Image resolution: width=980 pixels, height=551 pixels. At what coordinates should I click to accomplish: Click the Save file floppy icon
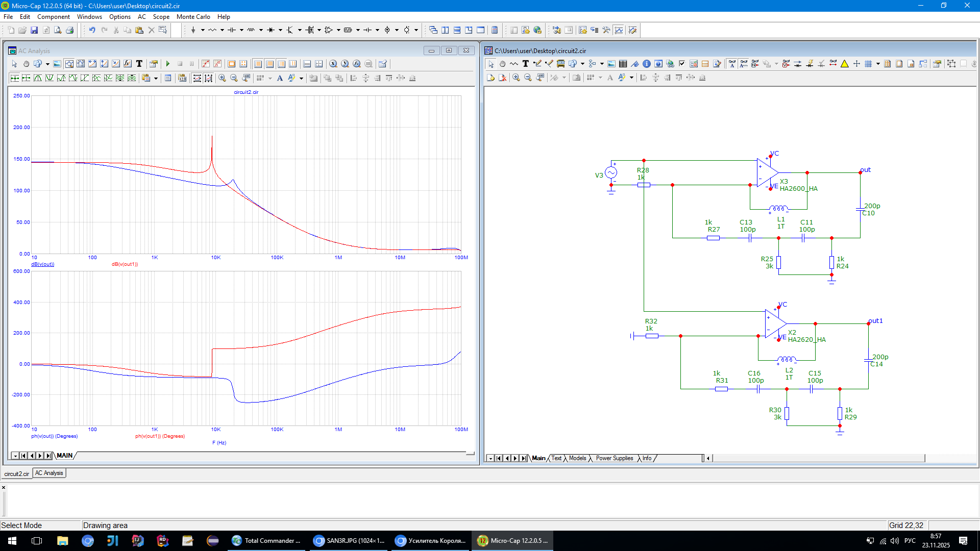click(34, 30)
